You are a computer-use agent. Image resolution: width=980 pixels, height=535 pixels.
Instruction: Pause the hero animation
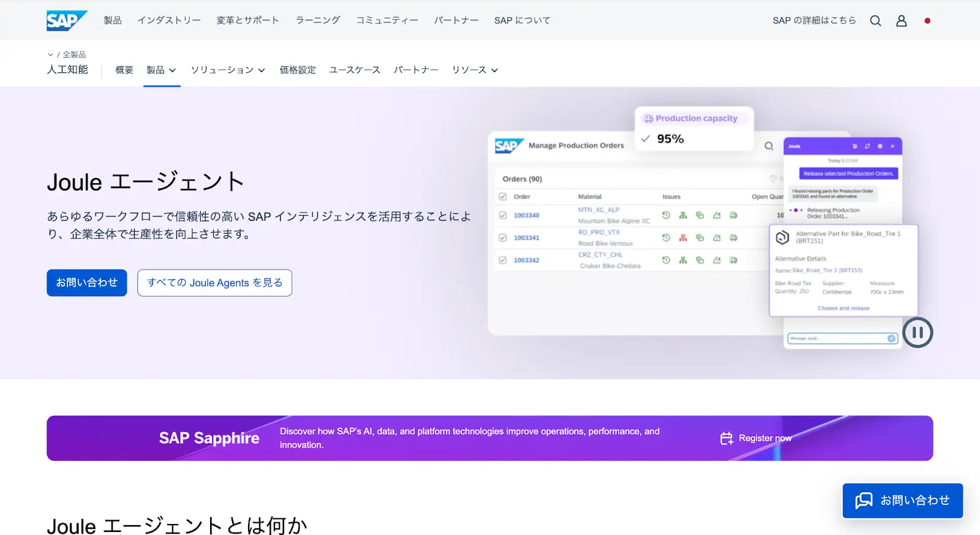click(917, 333)
